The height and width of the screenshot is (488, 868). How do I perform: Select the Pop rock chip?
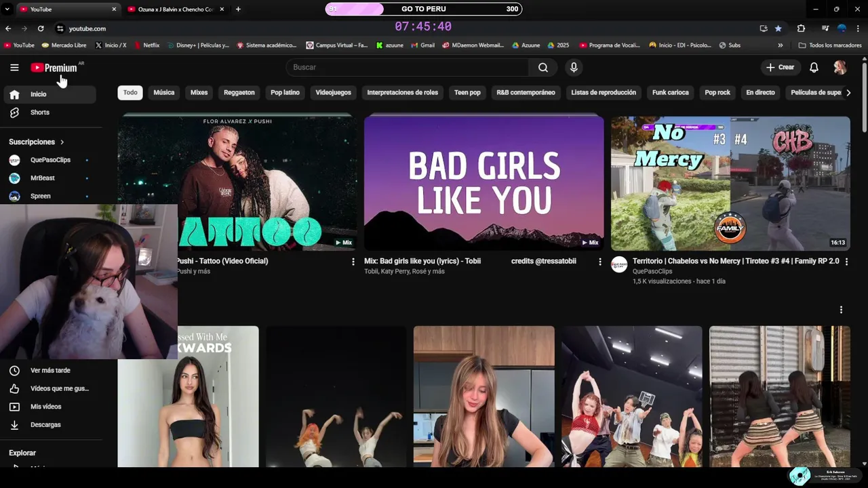[717, 92]
